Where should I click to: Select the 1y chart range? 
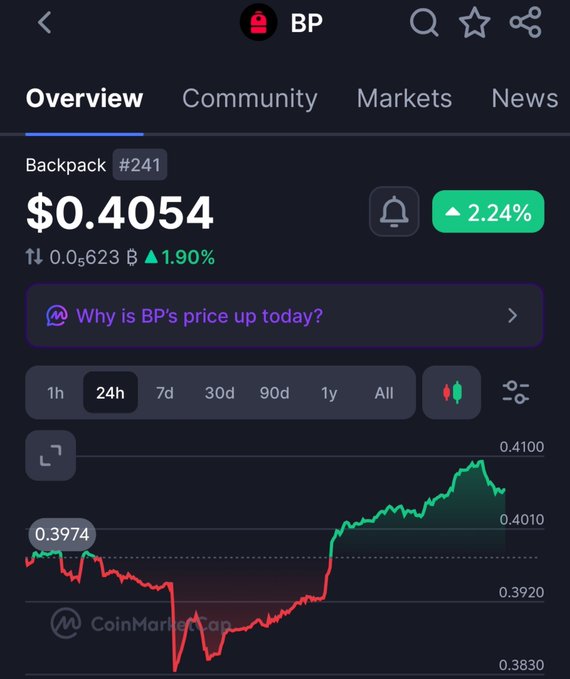point(329,393)
